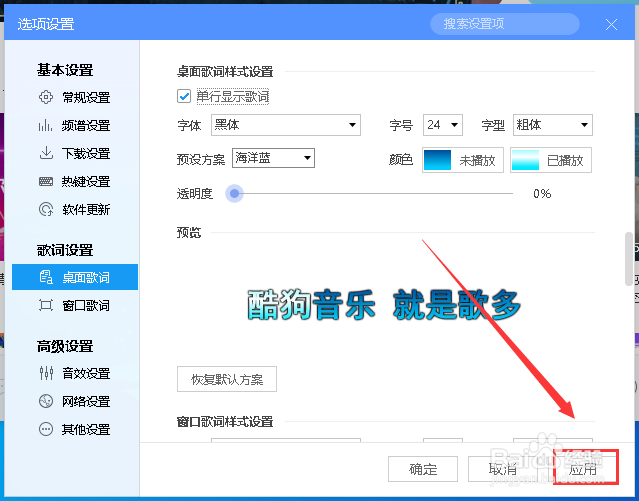Click the 搜索设置项 search field
This screenshot has height=501, width=639.
505,24
